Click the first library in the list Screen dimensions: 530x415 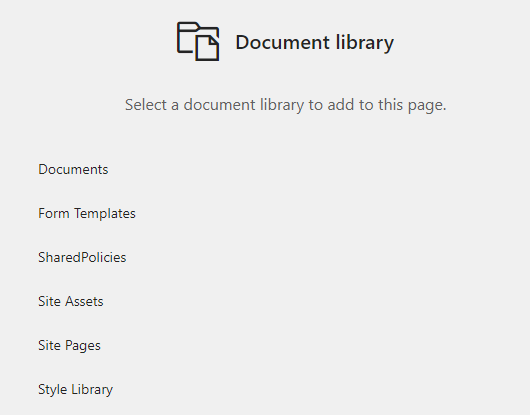pyautogui.click(x=73, y=169)
